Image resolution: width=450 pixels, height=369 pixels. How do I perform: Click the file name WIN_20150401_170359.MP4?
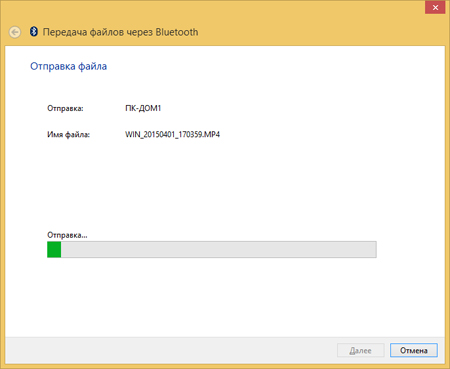172,134
